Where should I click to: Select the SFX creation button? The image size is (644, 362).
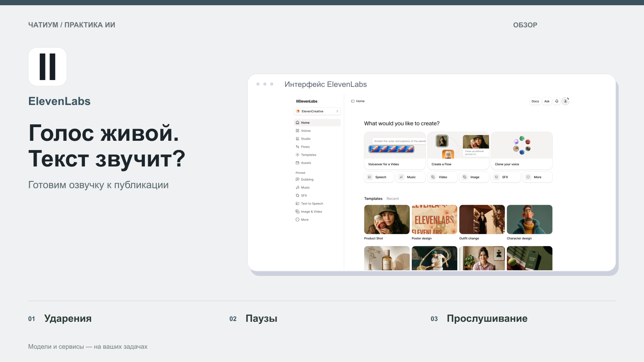pyautogui.click(x=506, y=177)
